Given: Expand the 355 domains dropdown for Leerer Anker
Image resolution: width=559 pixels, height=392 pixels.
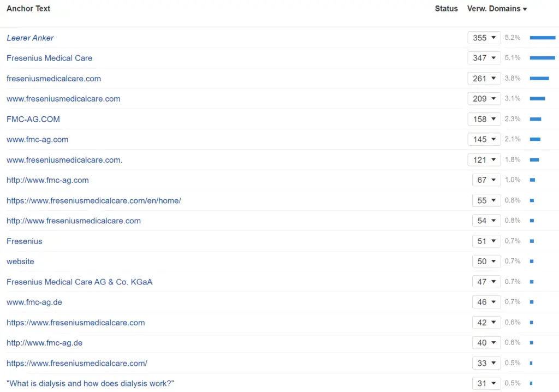Looking at the screenshot, I should 484,38.
